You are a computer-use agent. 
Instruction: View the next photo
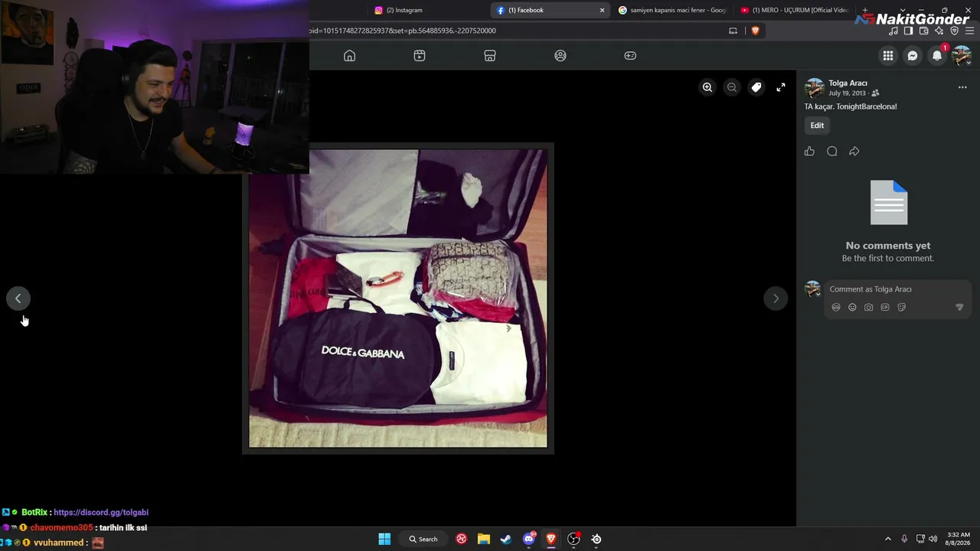[776, 298]
